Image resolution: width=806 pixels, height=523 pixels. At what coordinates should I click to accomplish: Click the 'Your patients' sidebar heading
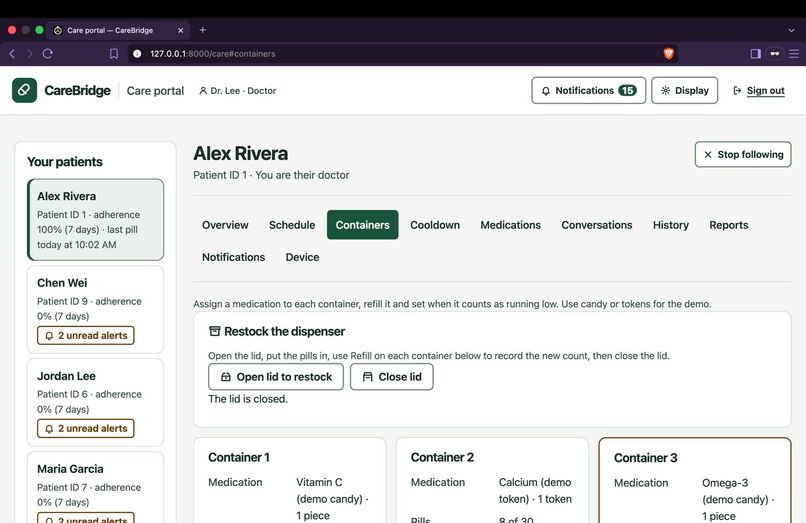[x=65, y=162]
